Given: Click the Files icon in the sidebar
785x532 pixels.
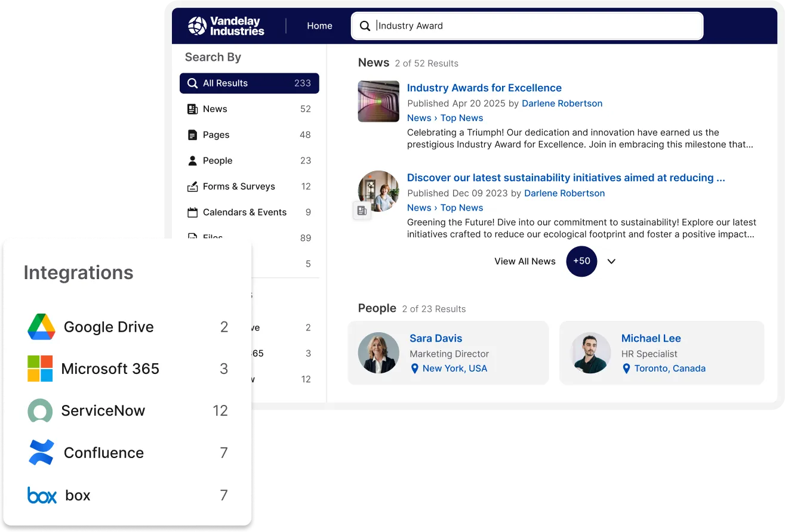Looking at the screenshot, I should (193, 237).
